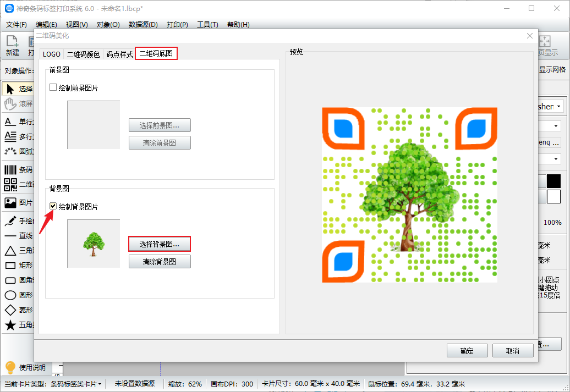This screenshot has width=570, height=392.
Task: Open the 文件(F) menu
Action: [17, 24]
